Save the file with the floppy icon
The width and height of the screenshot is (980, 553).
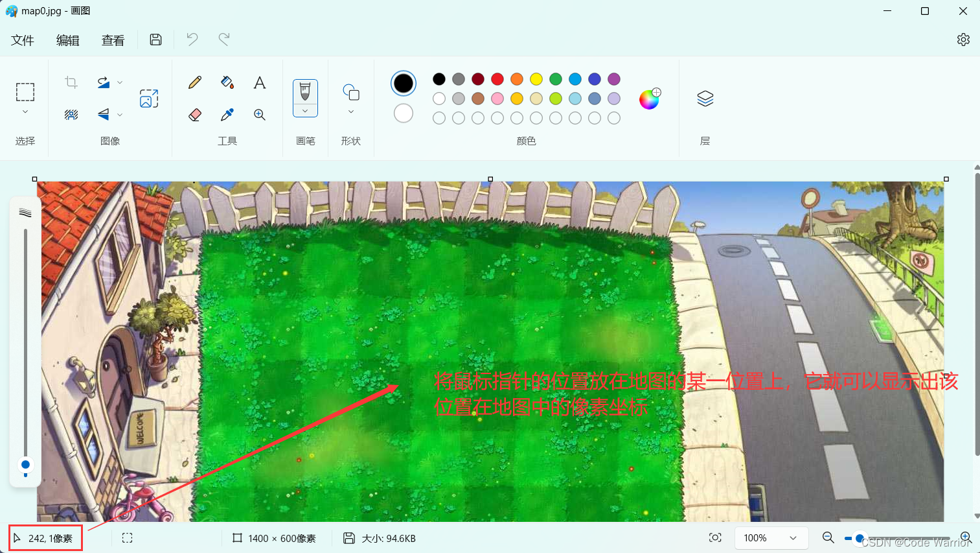(x=155, y=40)
